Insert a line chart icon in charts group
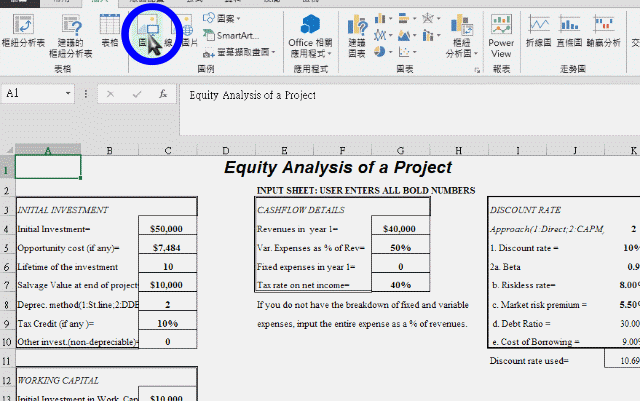This screenshot has height=401, width=640. tap(380, 36)
